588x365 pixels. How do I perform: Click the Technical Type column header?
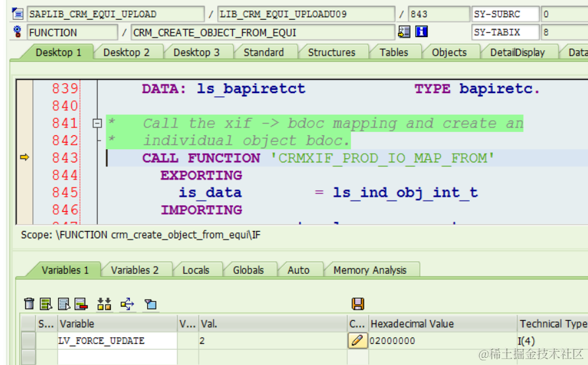pyautogui.click(x=552, y=323)
